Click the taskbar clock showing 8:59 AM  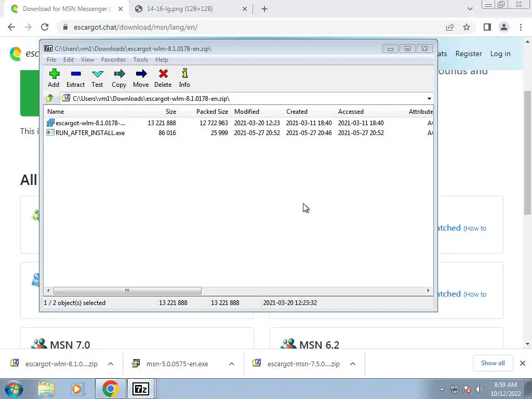click(x=506, y=389)
